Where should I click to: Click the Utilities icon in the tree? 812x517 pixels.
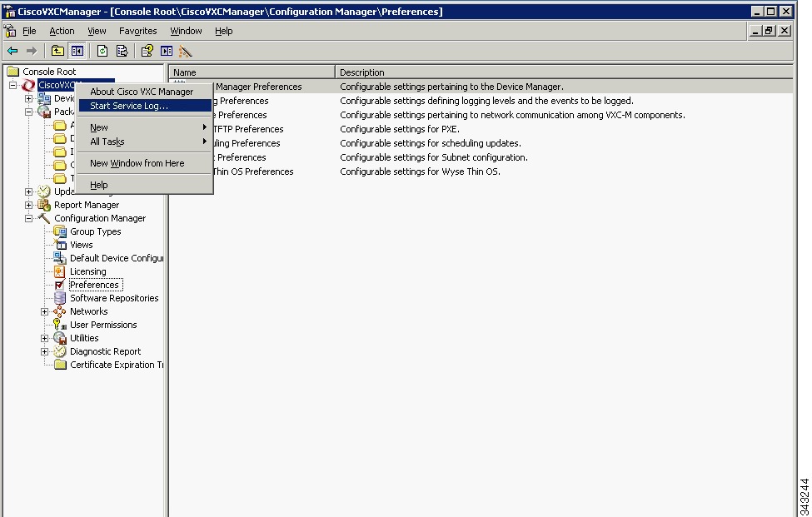click(x=60, y=338)
